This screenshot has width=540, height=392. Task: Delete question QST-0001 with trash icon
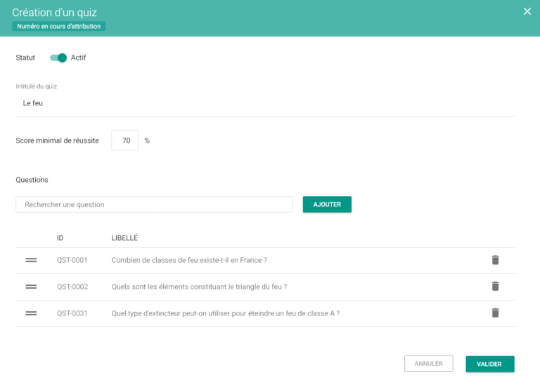pos(495,260)
